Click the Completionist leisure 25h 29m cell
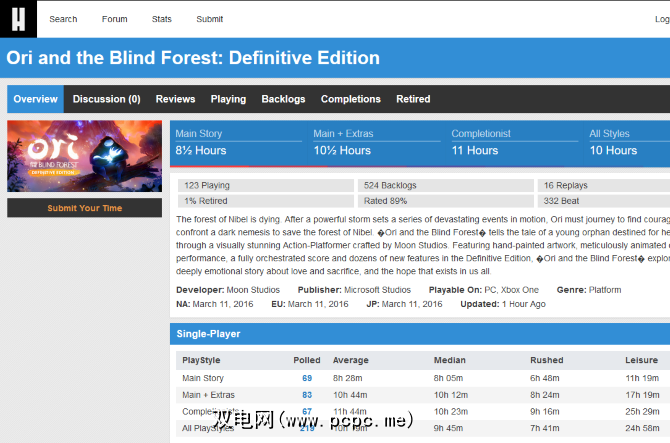This screenshot has height=443, width=670. point(642,411)
